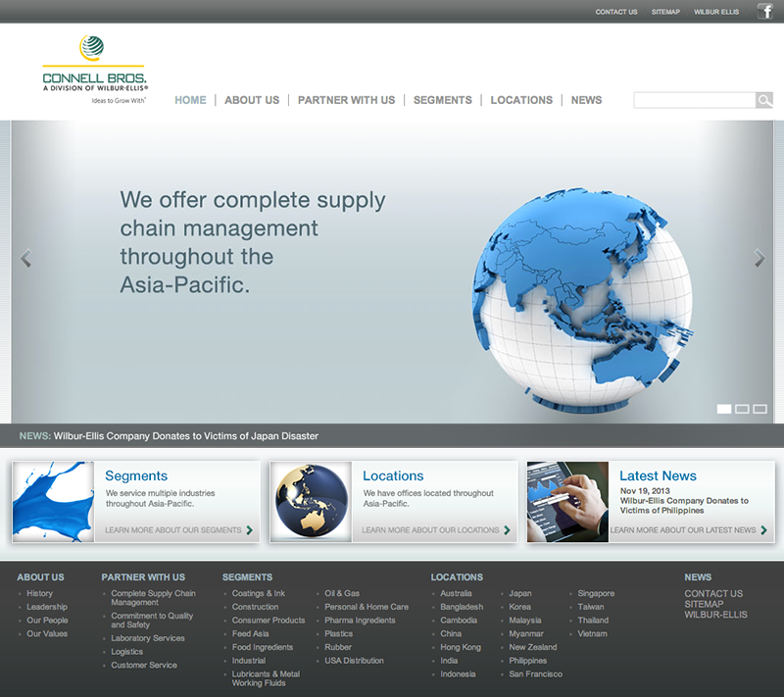Click the Connell Bros. logo
The image size is (784, 697).
pos(94,69)
